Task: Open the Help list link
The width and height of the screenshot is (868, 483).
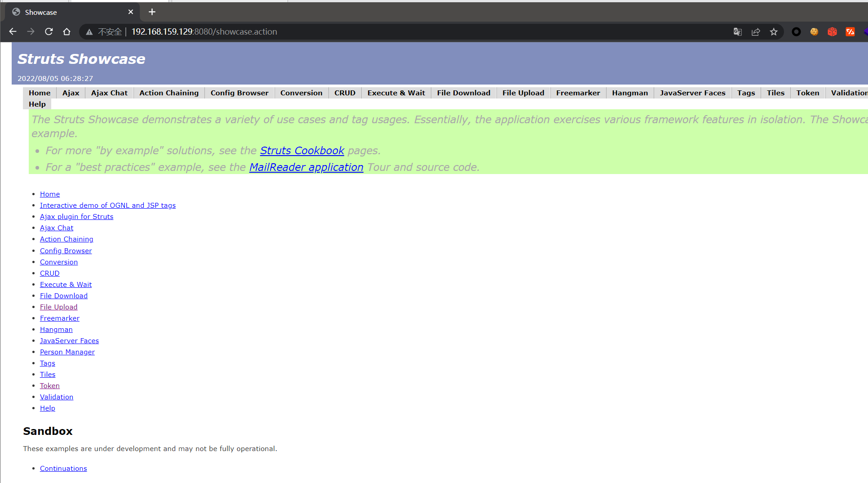Action: (48, 408)
